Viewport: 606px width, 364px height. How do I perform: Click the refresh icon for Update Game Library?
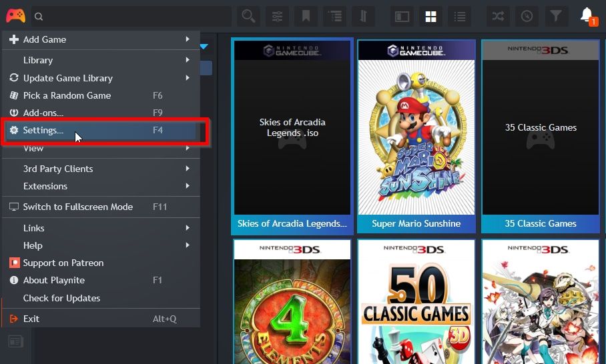[x=14, y=77]
